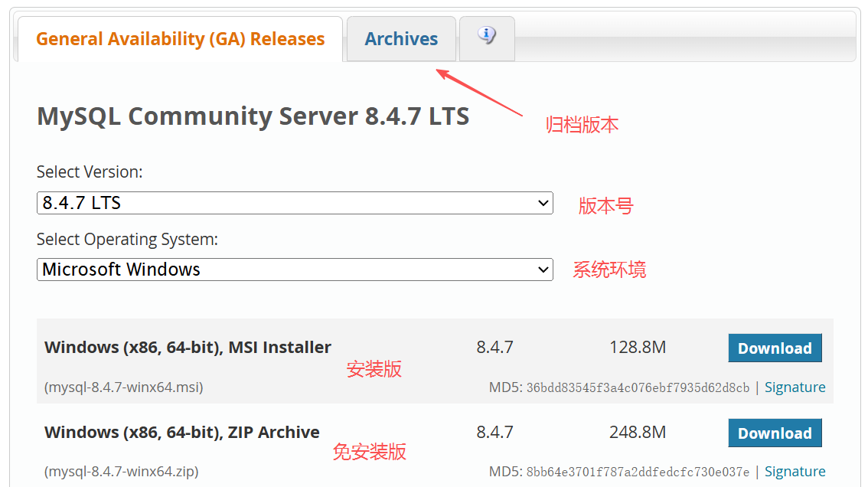Click the 128.8M file size value
The height and width of the screenshot is (487, 868).
click(638, 348)
